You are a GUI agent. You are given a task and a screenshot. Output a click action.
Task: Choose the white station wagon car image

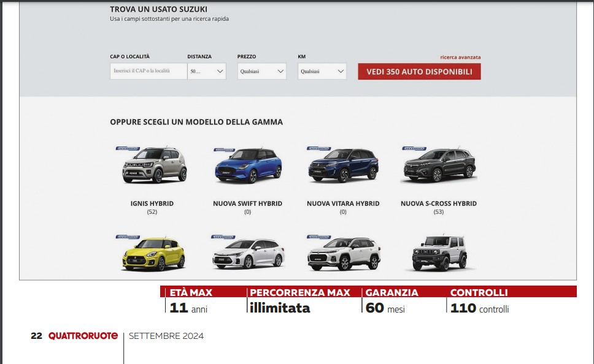click(x=249, y=254)
